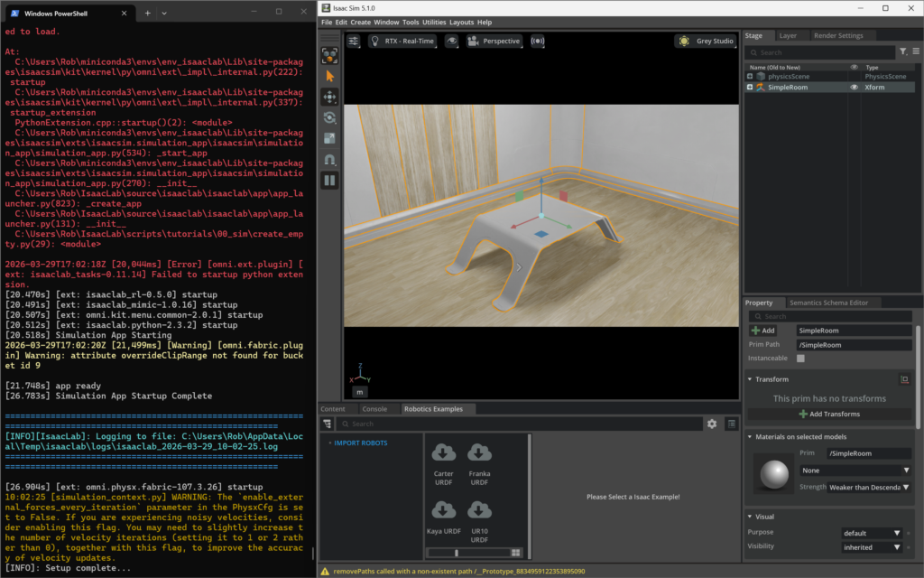Click the Add Transforms button
The width and height of the screenshot is (924, 578).
click(829, 414)
